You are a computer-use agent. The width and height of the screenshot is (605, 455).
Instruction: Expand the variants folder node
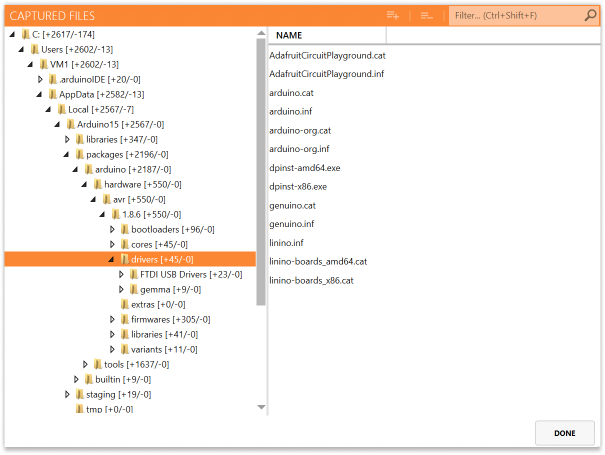point(112,350)
